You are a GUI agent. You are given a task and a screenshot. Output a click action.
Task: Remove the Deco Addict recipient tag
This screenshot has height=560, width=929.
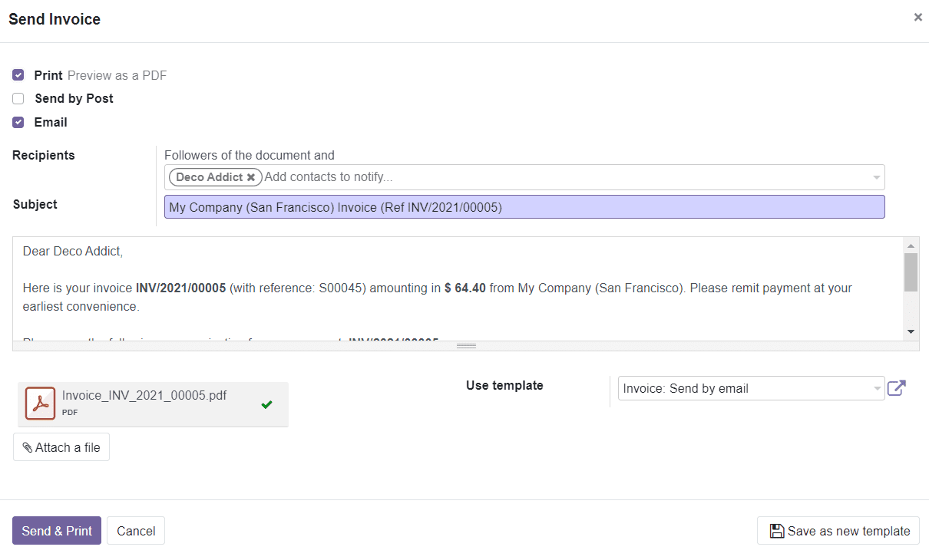click(251, 177)
